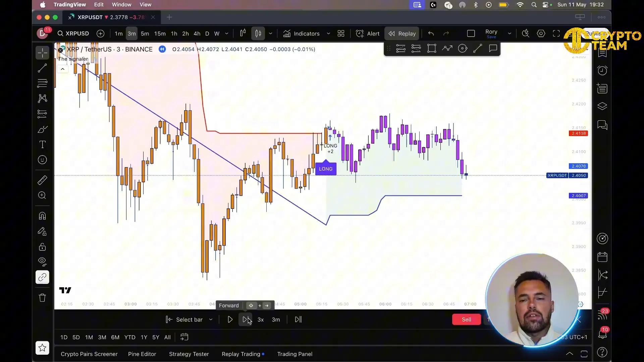Expand indicator favorites dropdown

[x=328, y=34]
